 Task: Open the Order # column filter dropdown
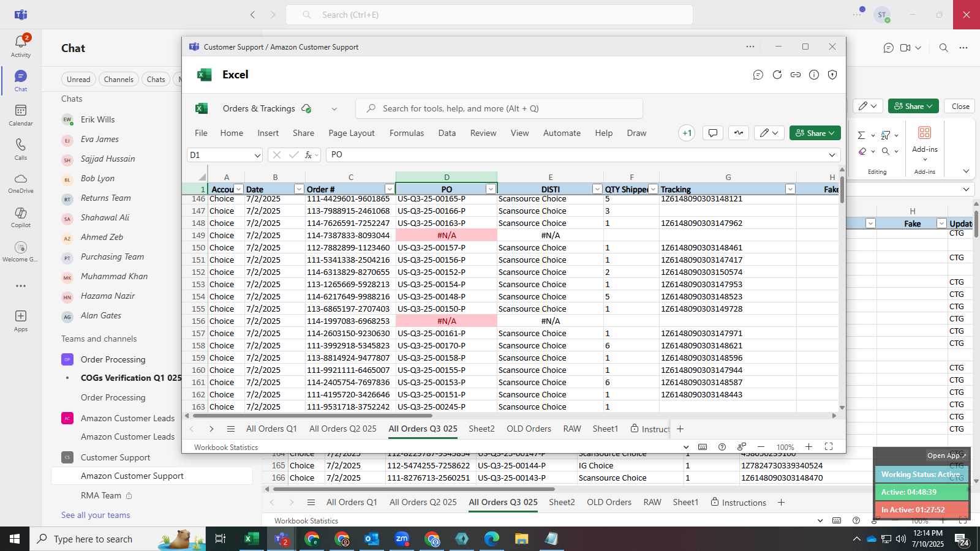click(x=389, y=189)
